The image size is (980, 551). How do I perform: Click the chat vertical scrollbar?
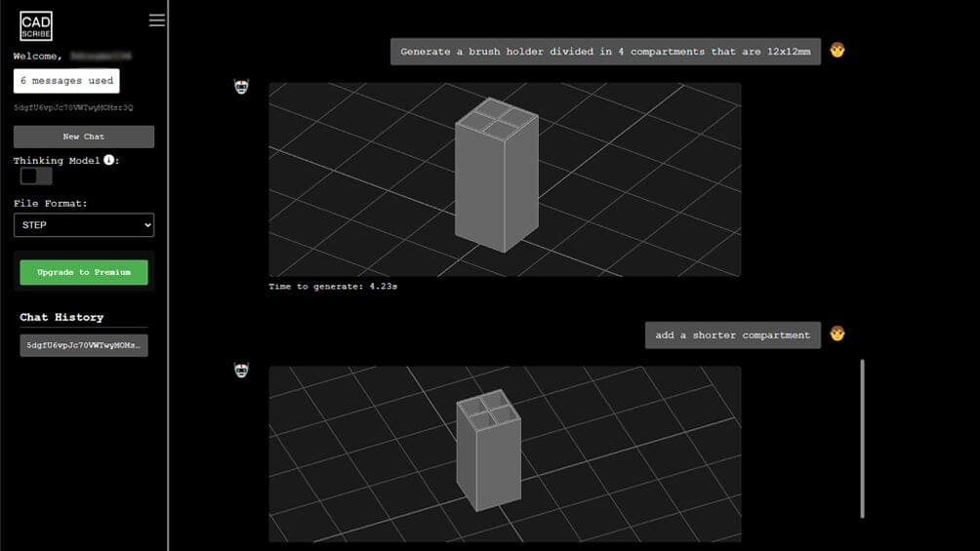pyautogui.click(x=863, y=439)
